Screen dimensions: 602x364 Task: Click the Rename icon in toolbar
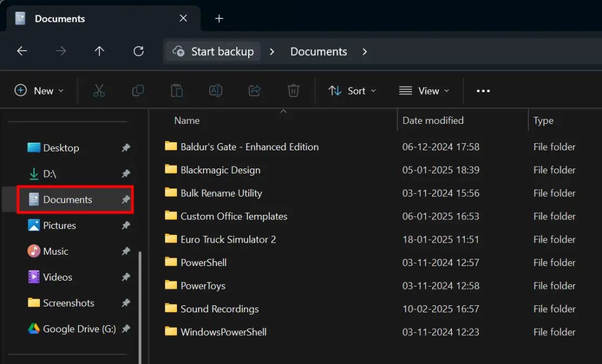(x=215, y=91)
